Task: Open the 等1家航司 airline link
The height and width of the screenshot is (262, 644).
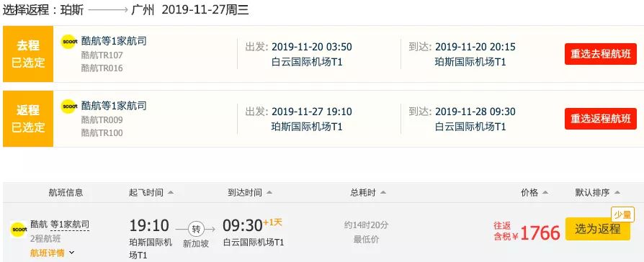Action: (x=69, y=225)
